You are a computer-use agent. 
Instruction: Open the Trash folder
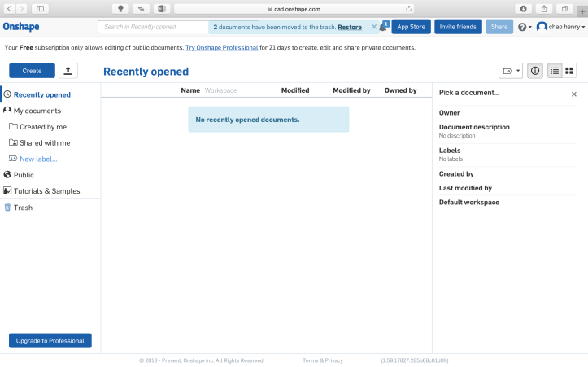[x=23, y=208]
